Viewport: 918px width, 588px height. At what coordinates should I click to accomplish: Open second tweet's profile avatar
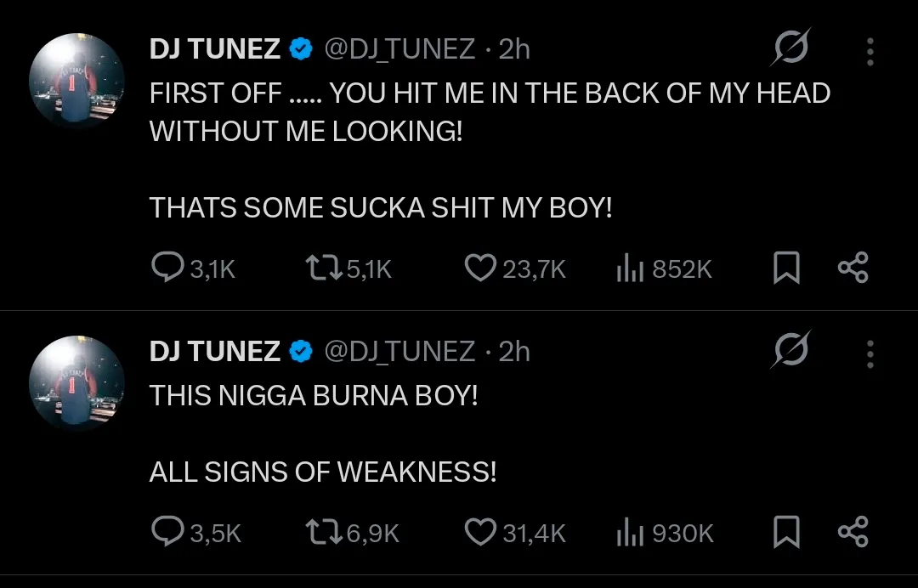click(76, 382)
